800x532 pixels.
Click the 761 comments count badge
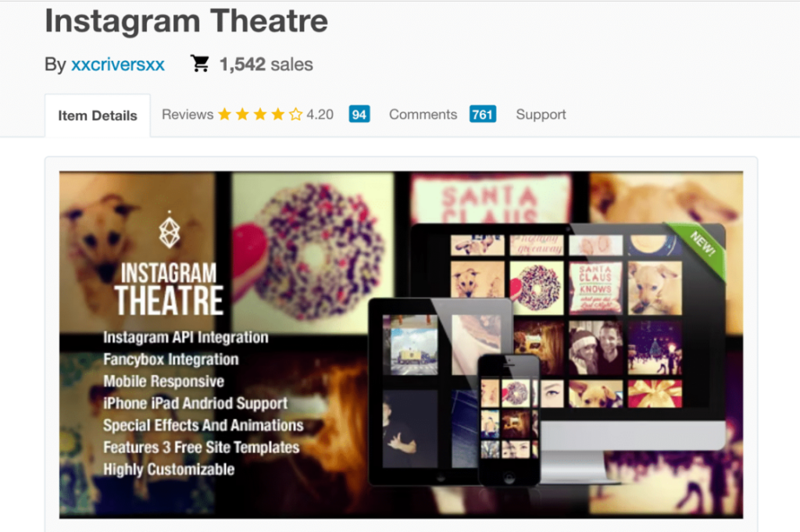point(482,114)
